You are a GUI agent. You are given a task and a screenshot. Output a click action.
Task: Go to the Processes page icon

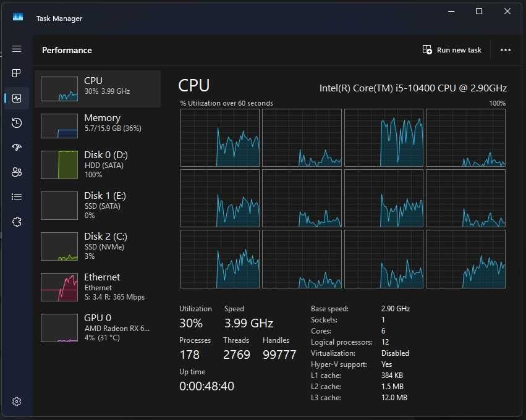(17, 73)
